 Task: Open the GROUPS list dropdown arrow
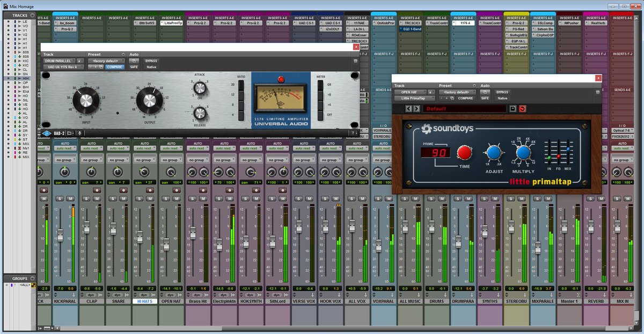pos(32,278)
